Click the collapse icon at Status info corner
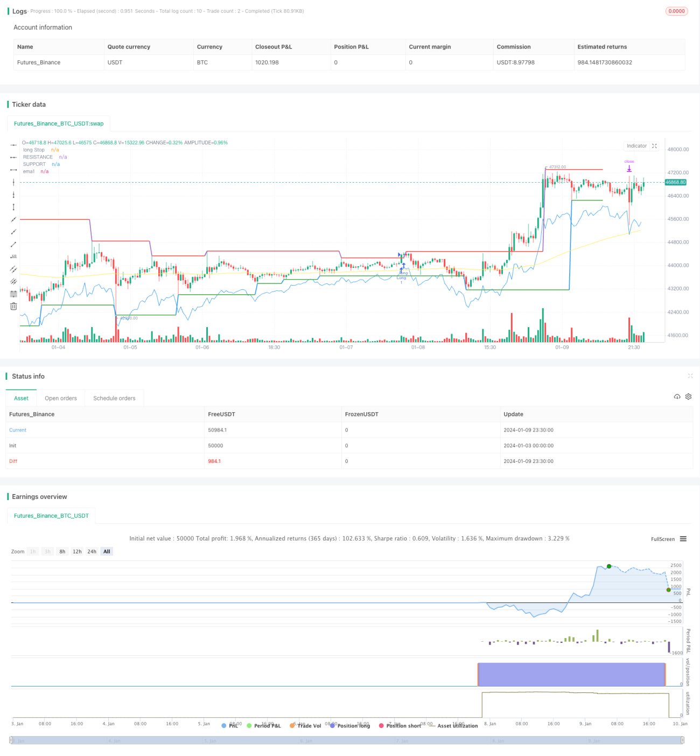The height and width of the screenshot is (756, 700). point(690,376)
